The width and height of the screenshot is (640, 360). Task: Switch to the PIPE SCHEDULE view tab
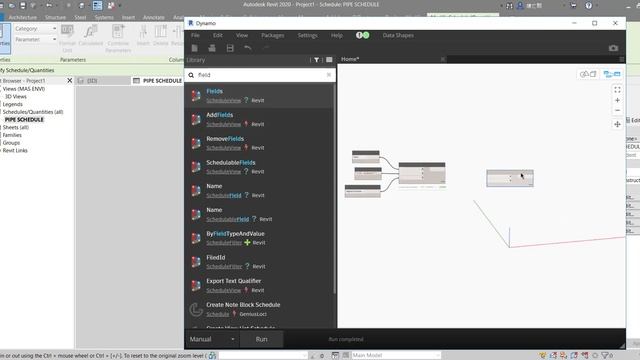point(158,81)
